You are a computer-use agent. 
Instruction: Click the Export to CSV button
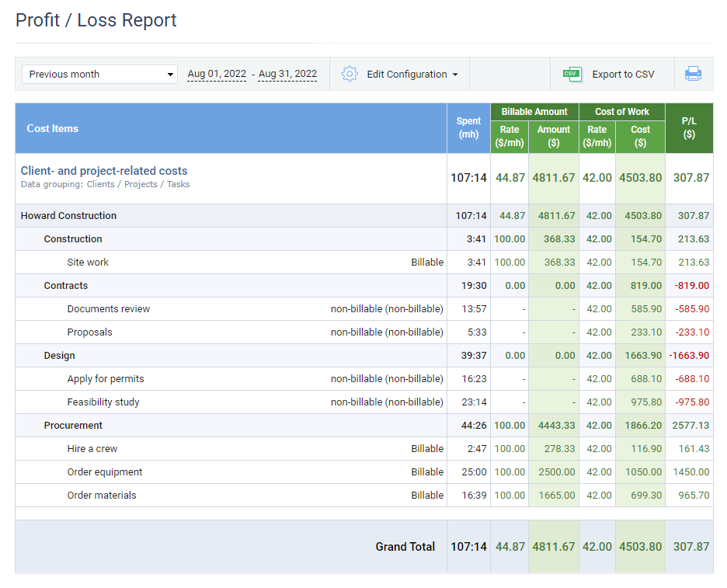click(612, 75)
